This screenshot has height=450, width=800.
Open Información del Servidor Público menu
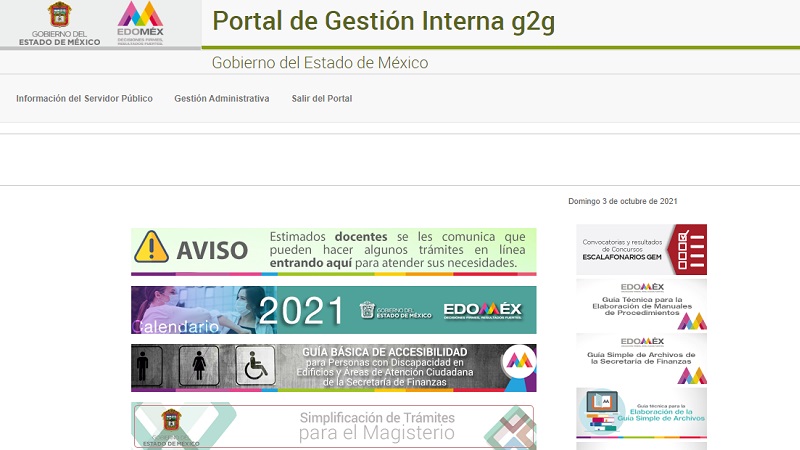[x=84, y=98]
